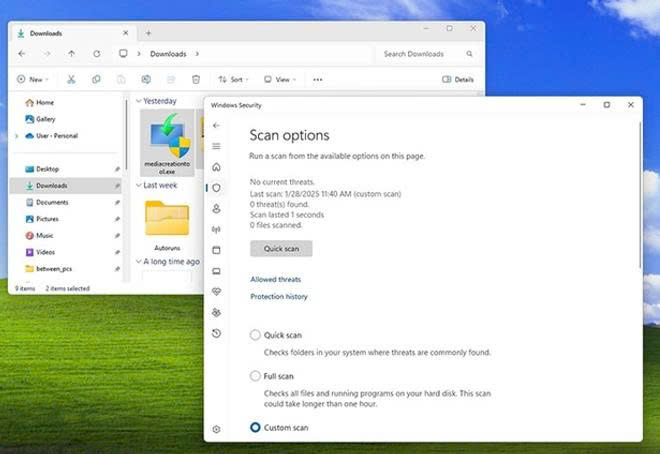The image size is (660, 454).
Task: Click the Search Downloads field
Action: point(427,54)
